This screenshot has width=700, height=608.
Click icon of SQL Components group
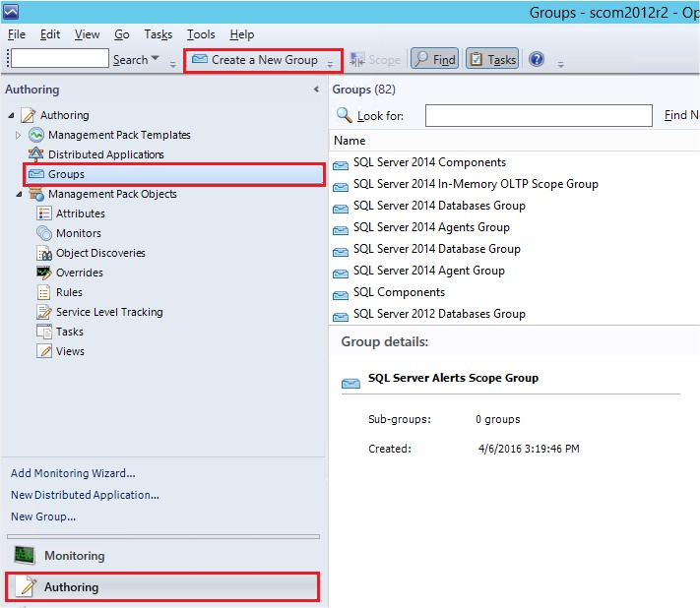[341, 295]
